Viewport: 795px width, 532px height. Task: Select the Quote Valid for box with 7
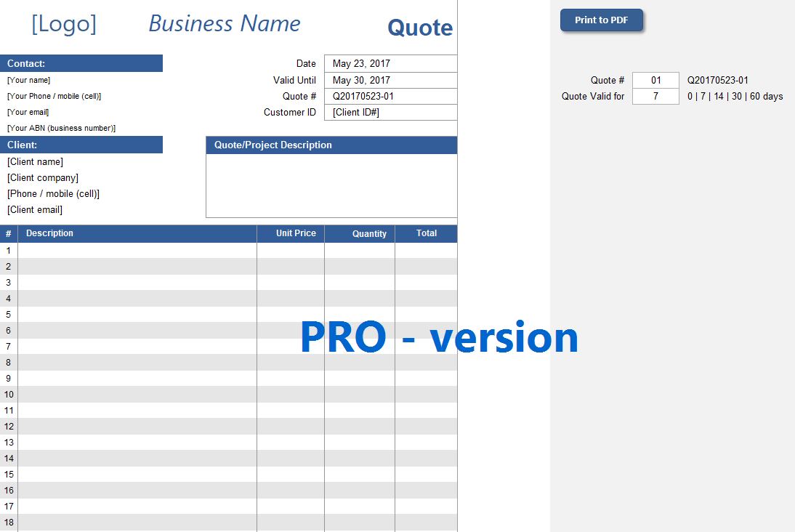[655, 97]
